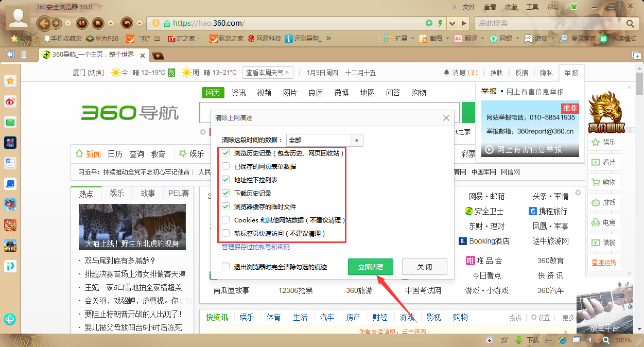Select the 截图 screenshot tool icon
The height and width of the screenshot is (347, 644).
423,39
